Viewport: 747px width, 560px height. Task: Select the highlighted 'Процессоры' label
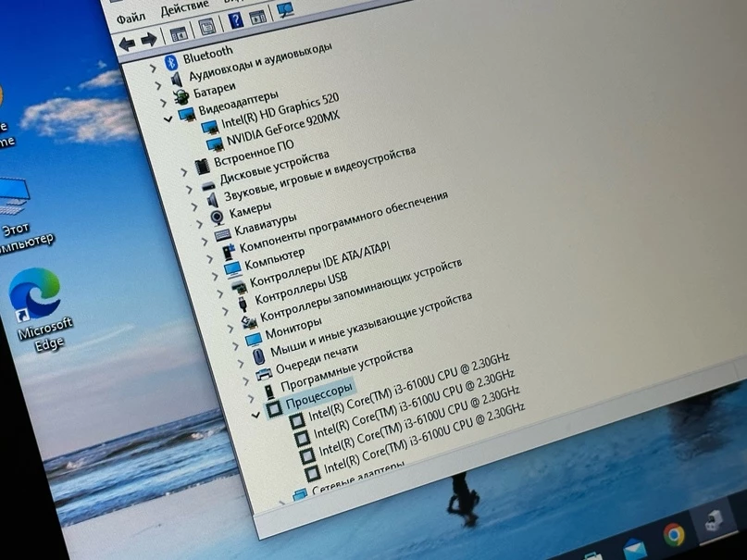(318, 394)
